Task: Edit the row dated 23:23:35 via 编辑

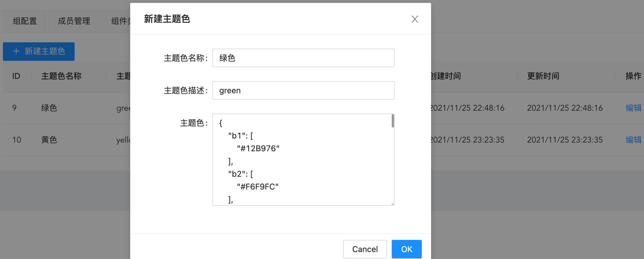Action: pos(633,140)
